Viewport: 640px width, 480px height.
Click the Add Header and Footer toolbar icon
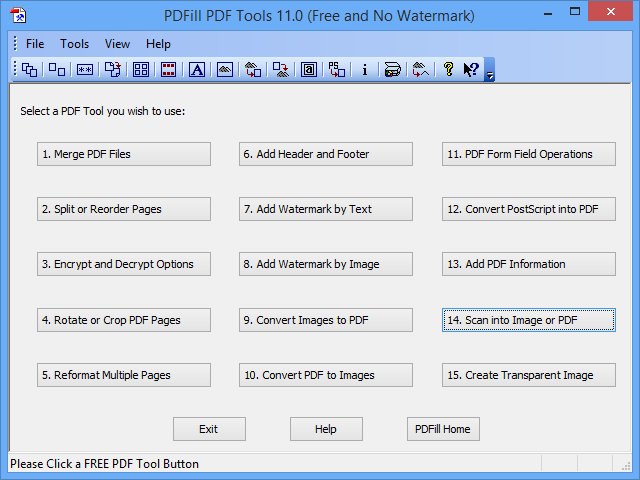click(x=168, y=70)
